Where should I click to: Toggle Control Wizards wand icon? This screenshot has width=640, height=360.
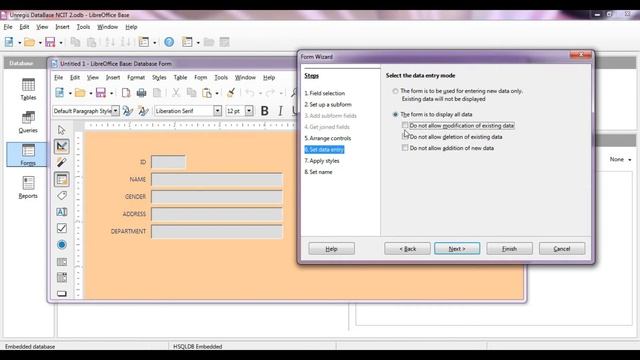tap(62, 162)
